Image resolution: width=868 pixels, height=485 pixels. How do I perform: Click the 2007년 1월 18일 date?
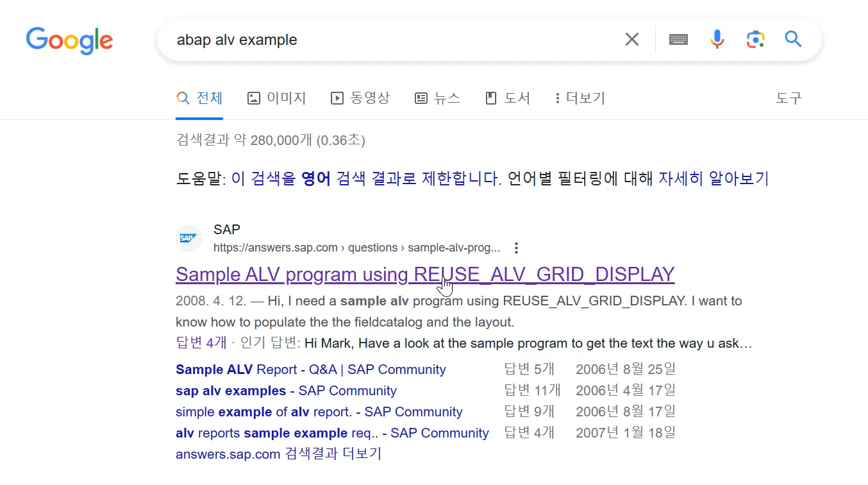tap(625, 433)
